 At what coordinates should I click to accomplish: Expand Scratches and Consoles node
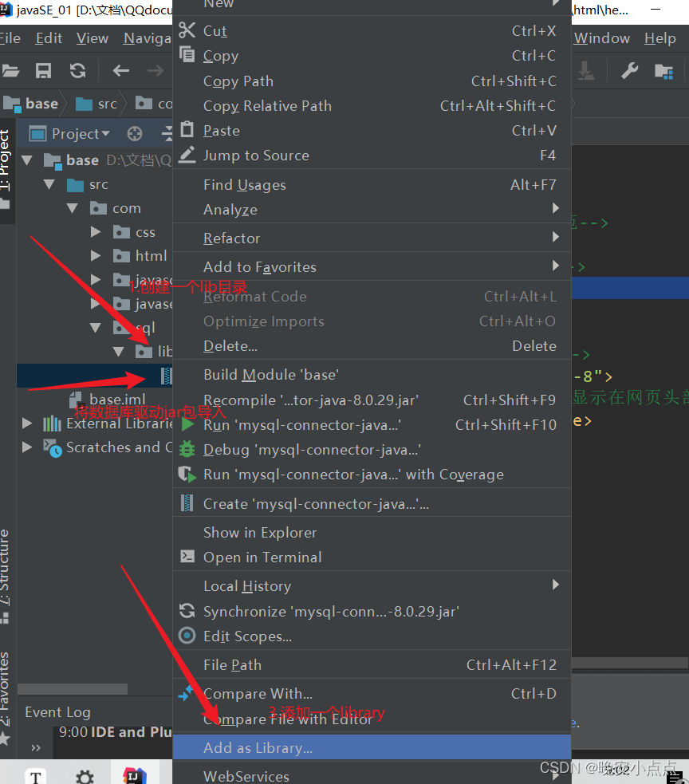(x=26, y=447)
